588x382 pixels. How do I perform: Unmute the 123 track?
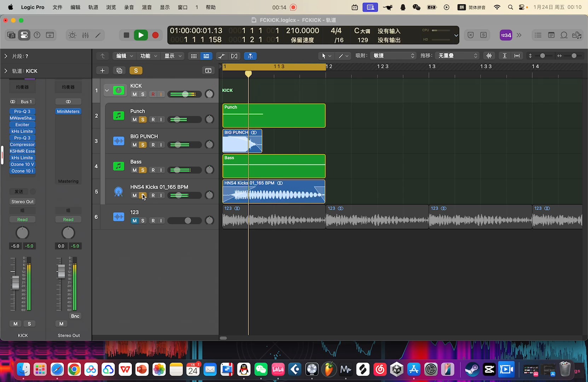pyautogui.click(x=134, y=221)
